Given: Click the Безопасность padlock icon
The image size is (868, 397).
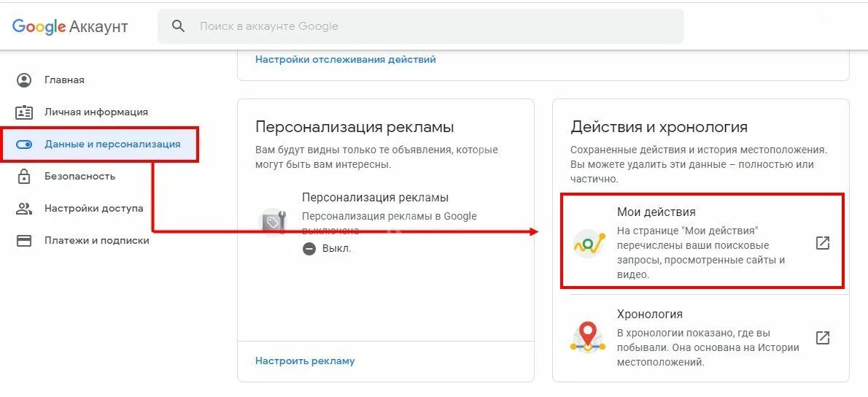Looking at the screenshot, I should point(24,177).
